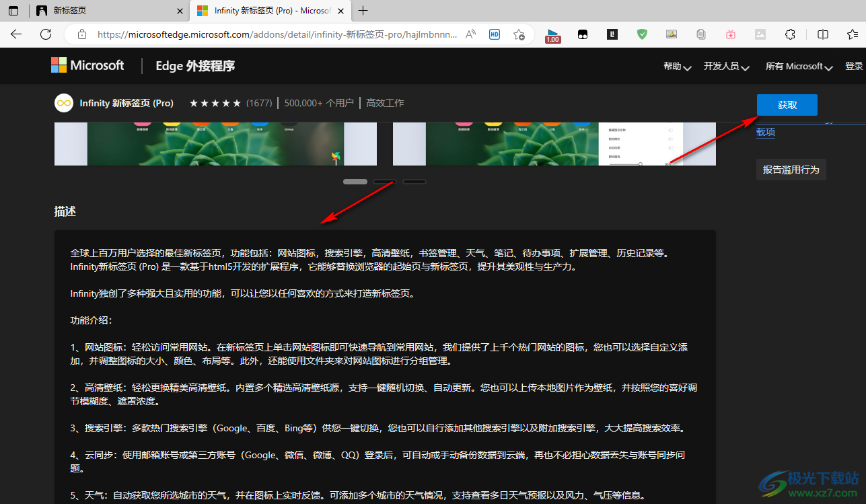Click the 功能介绍： line in description
This screenshot has width=866, height=504.
pos(91,320)
